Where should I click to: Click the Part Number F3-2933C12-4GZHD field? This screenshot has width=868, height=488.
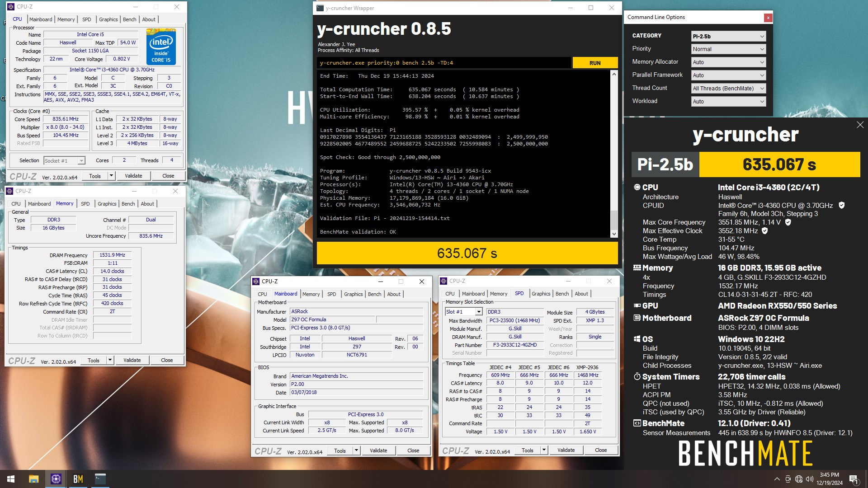(x=515, y=345)
